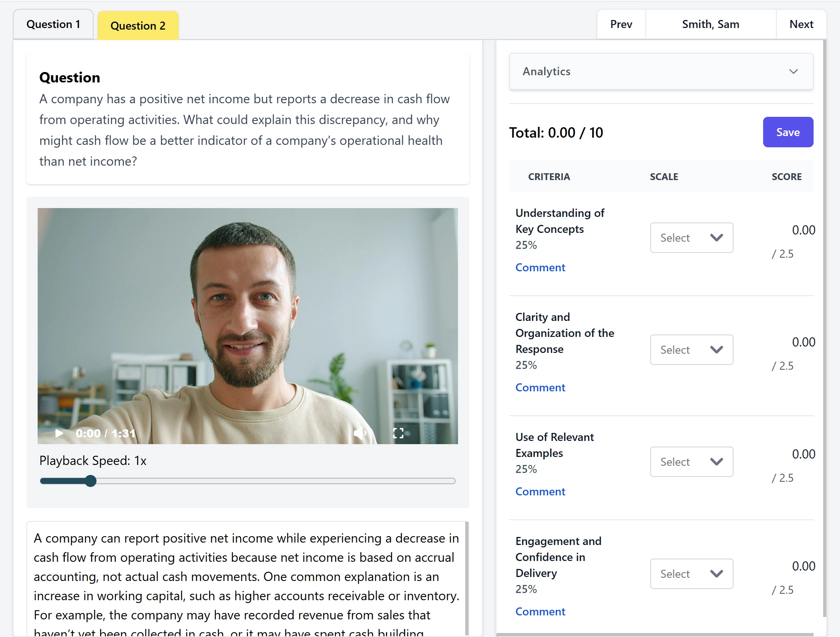The height and width of the screenshot is (637, 840).
Task: Open the scale dropdown for Understanding of Key Concepts
Action: (691, 238)
